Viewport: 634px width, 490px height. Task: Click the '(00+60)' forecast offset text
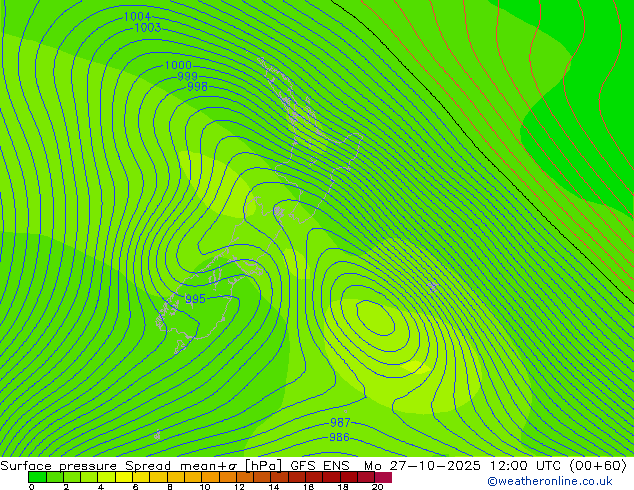click(598, 466)
